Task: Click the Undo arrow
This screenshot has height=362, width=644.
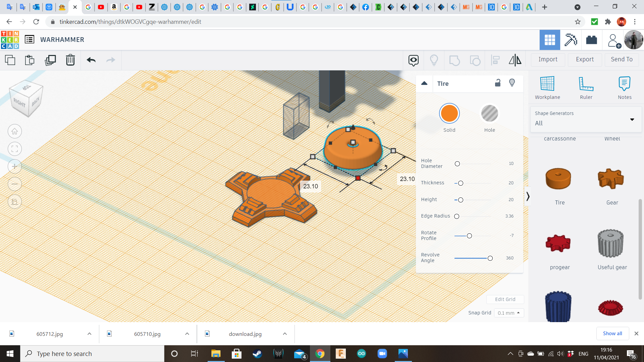Action: (x=91, y=60)
